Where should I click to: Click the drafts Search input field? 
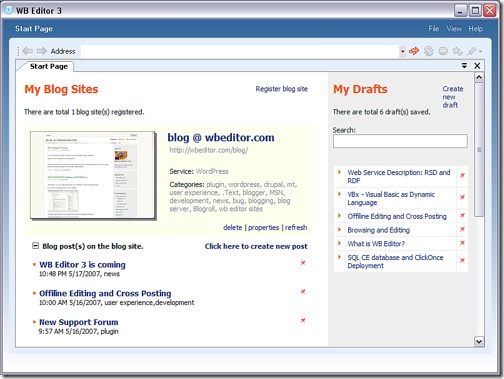click(400, 141)
